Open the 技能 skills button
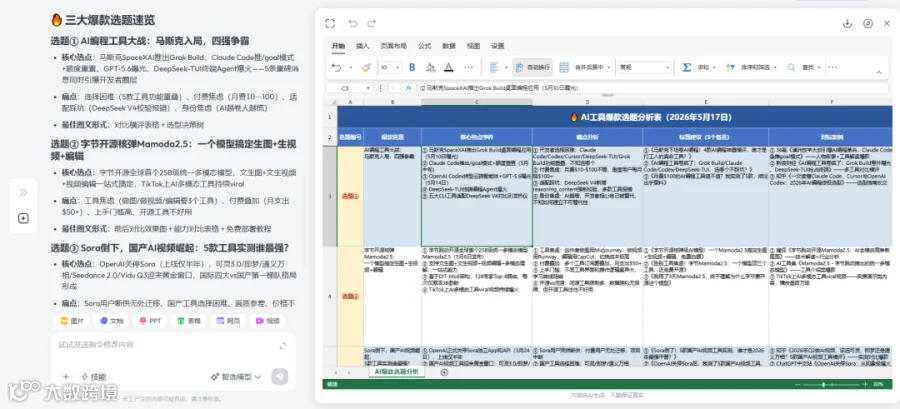Viewport: 900px width, 409px height. [x=94, y=377]
